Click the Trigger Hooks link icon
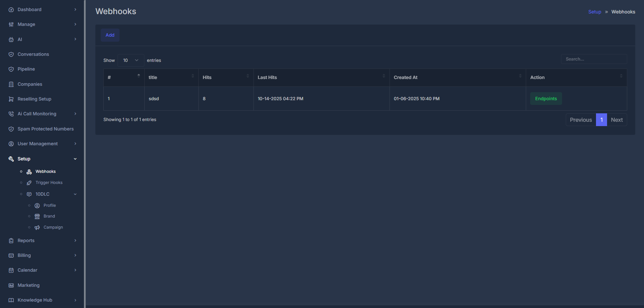This screenshot has width=644, height=308. pyautogui.click(x=30, y=183)
